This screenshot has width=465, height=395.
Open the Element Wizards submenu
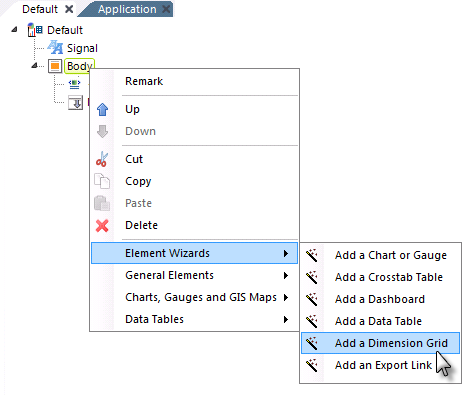click(x=195, y=253)
